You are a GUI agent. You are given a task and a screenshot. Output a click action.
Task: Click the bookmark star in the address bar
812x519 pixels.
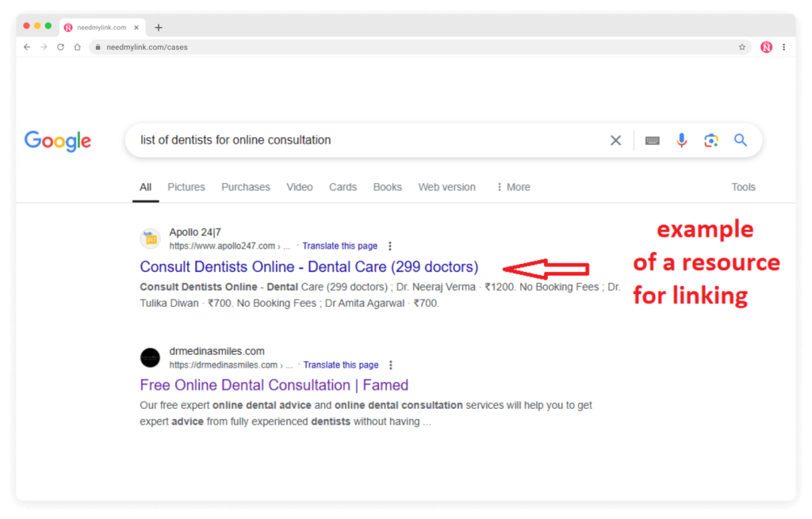[741, 47]
